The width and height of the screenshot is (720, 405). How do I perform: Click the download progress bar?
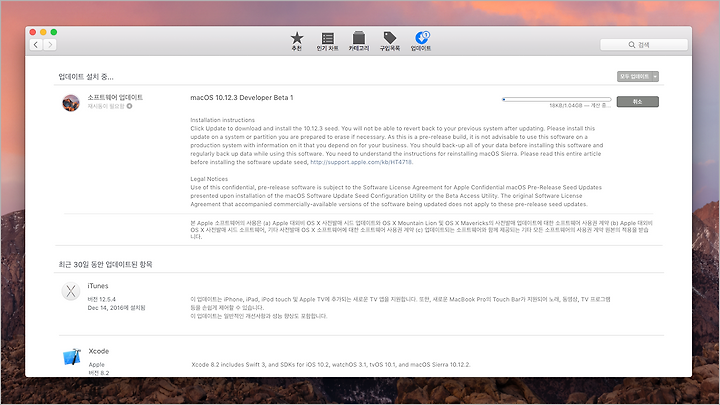coord(557,99)
